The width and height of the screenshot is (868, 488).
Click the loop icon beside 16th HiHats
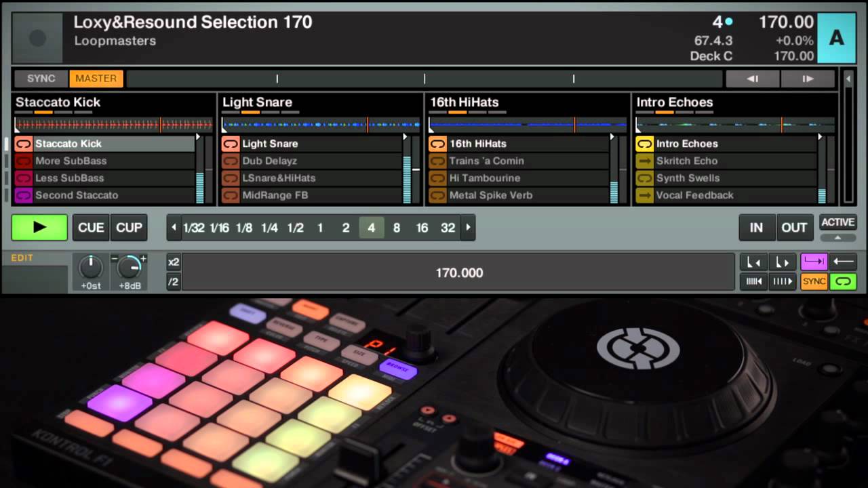[x=438, y=144]
